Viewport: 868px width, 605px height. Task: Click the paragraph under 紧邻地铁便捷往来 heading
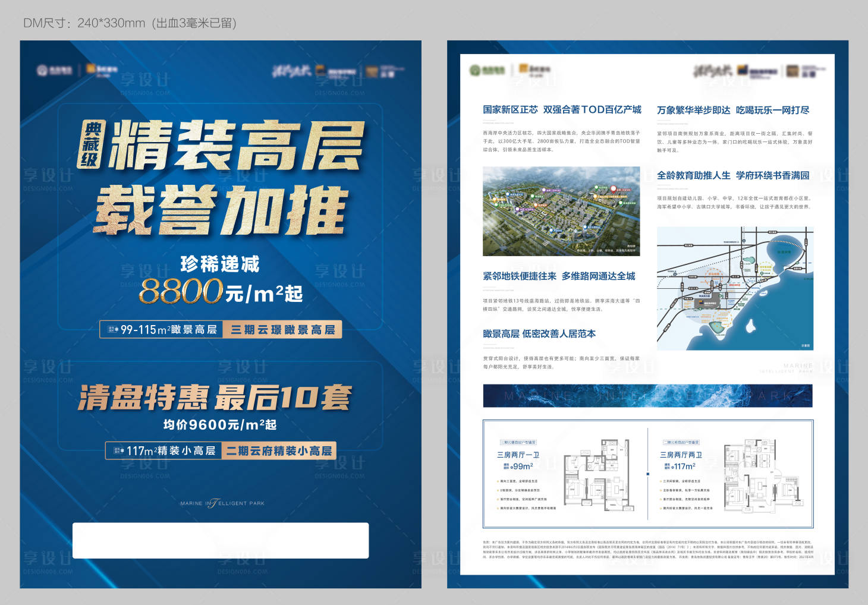[561, 305]
